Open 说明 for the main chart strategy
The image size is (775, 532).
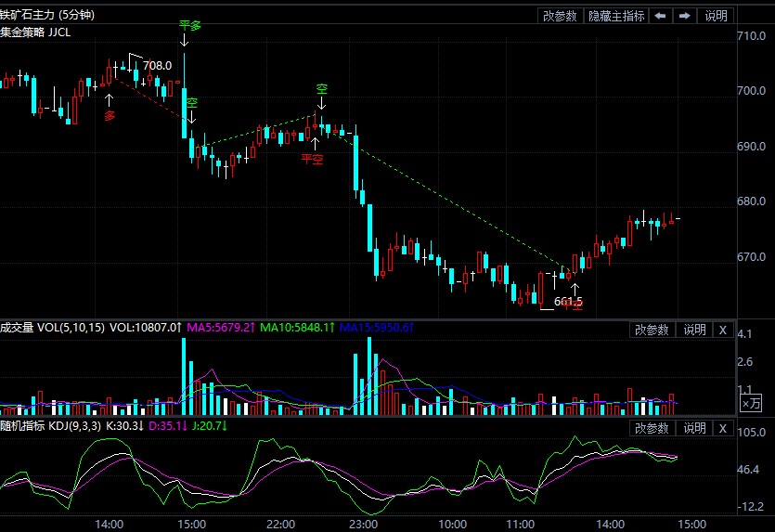pyautogui.click(x=717, y=16)
